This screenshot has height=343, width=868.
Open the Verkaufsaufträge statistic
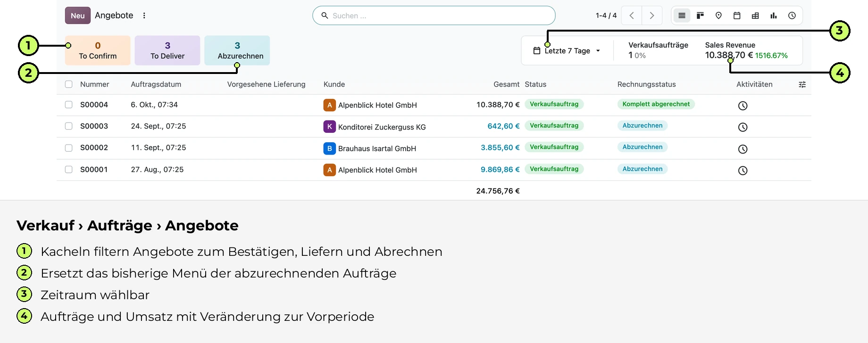click(x=658, y=50)
